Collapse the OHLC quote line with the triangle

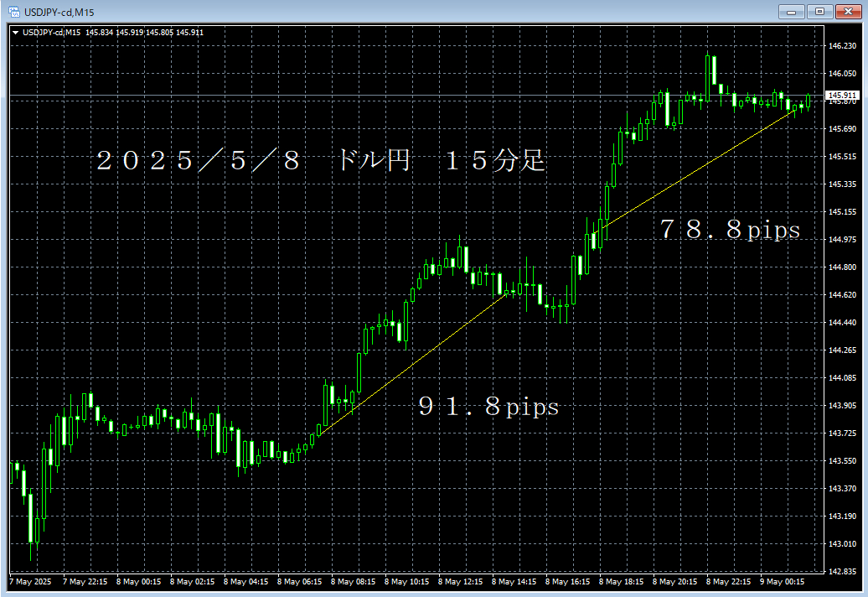point(16,32)
